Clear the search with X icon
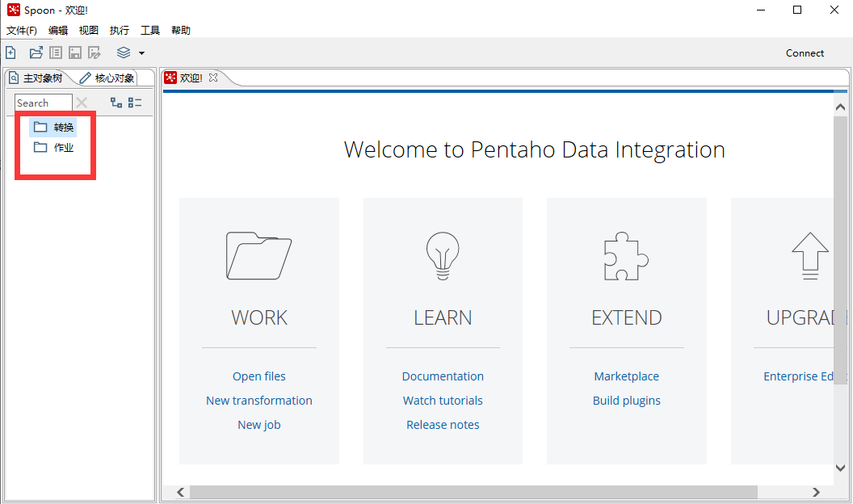This screenshot has height=504, width=853. (x=82, y=103)
